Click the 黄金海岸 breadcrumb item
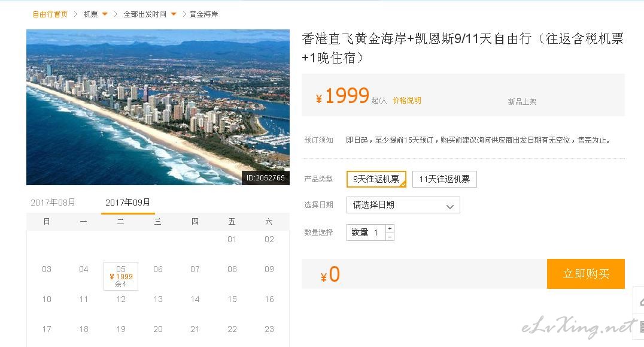This screenshot has width=644, height=347. pyautogui.click(x=203, y=14)
